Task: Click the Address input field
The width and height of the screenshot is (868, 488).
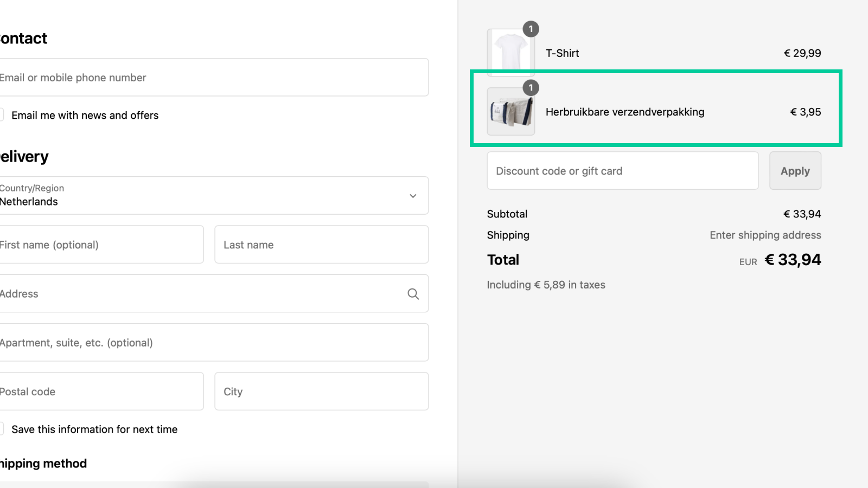Action: pos(206,294)
